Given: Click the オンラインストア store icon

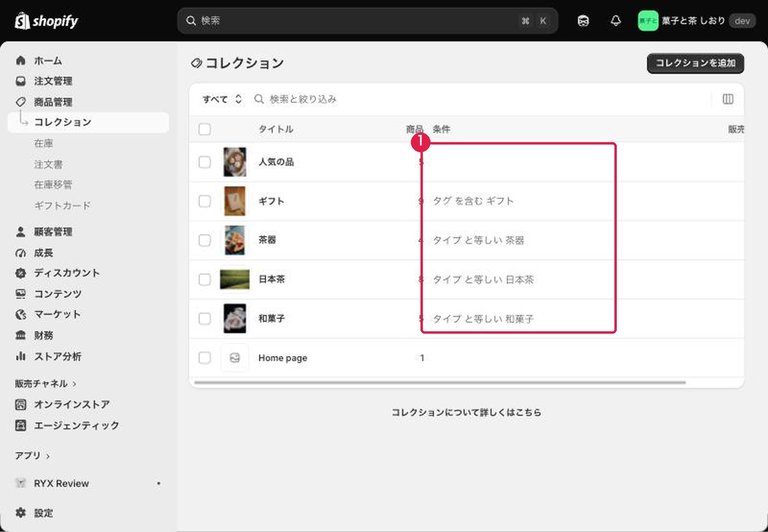Looking at the screenshot, I should 21,404.
